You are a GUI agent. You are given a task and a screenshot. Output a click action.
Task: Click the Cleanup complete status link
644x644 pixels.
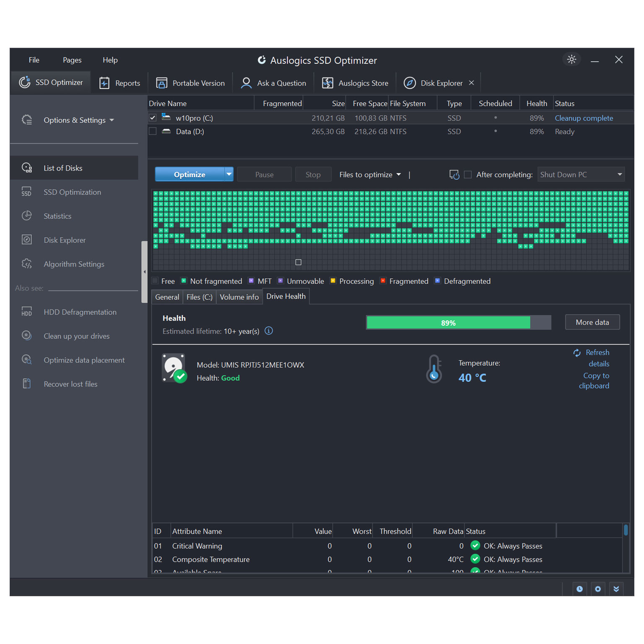584,118
